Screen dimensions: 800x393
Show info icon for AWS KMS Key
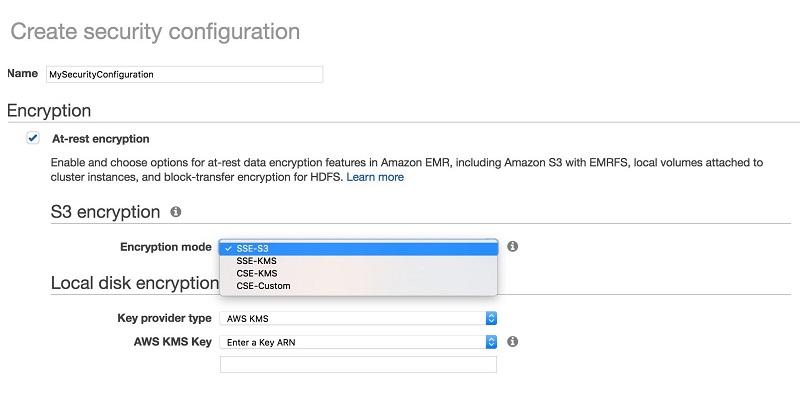pyautogui.click(x=513, y=341)
